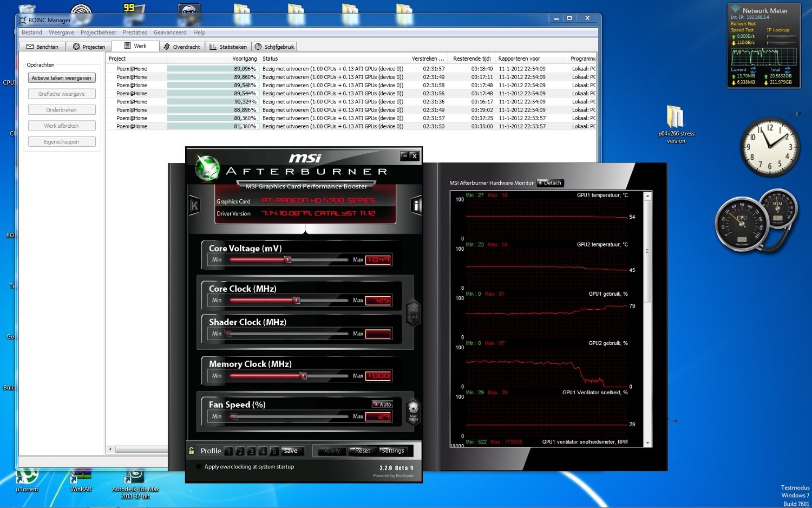This screenshot has width=812, height=508.
Task: Click Refresh Net in Network Meter
Action: click(743, 24)
